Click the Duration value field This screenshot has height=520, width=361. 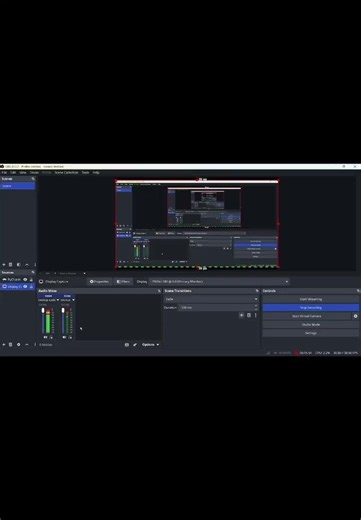tap(217, 307)
